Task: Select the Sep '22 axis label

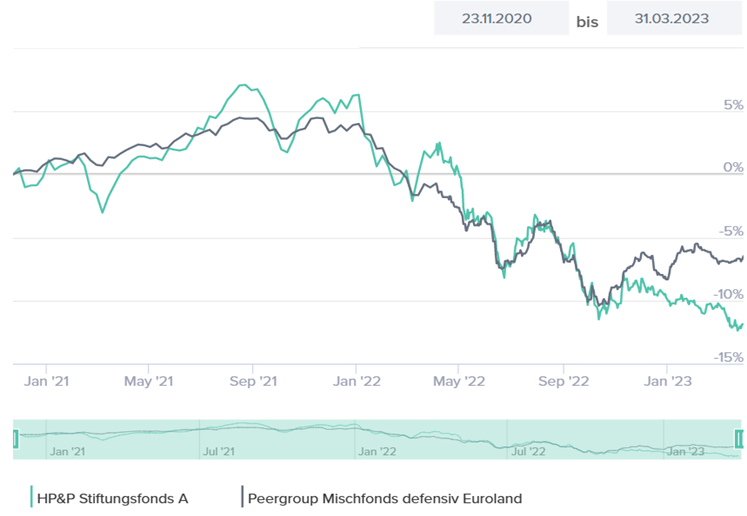Action: click(x=565, y=380)
